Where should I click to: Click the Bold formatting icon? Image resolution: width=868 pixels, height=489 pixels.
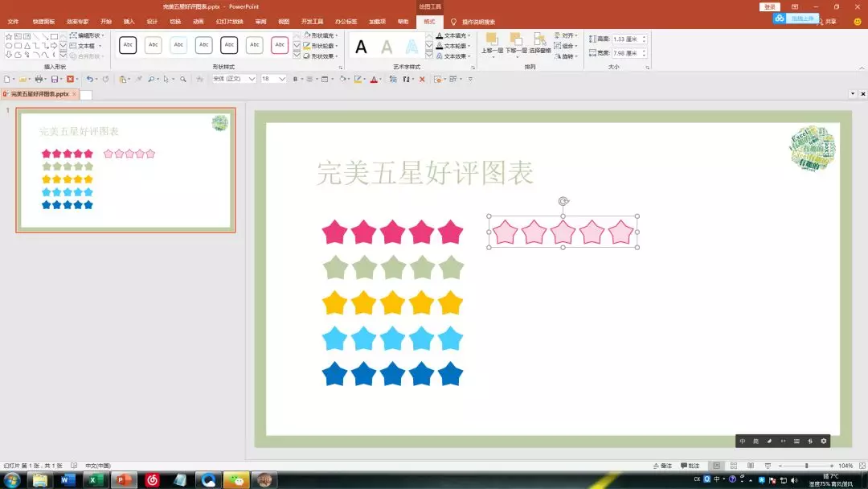(296, 79)
